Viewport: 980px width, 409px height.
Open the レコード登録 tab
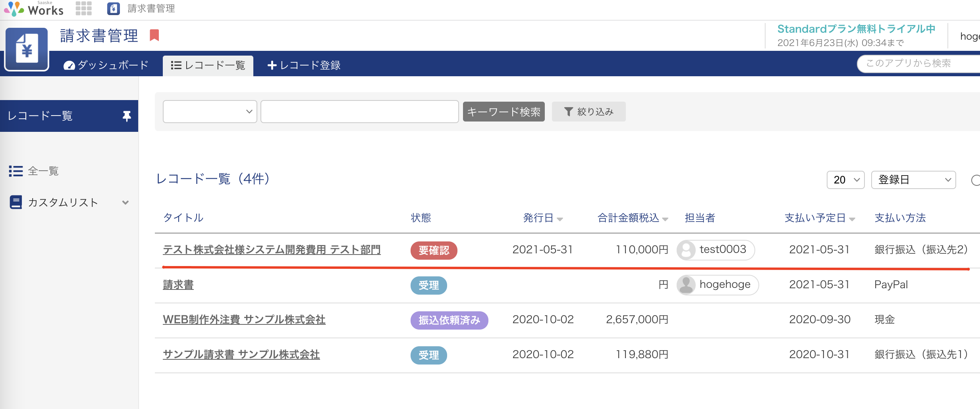(x=304, y=65)
